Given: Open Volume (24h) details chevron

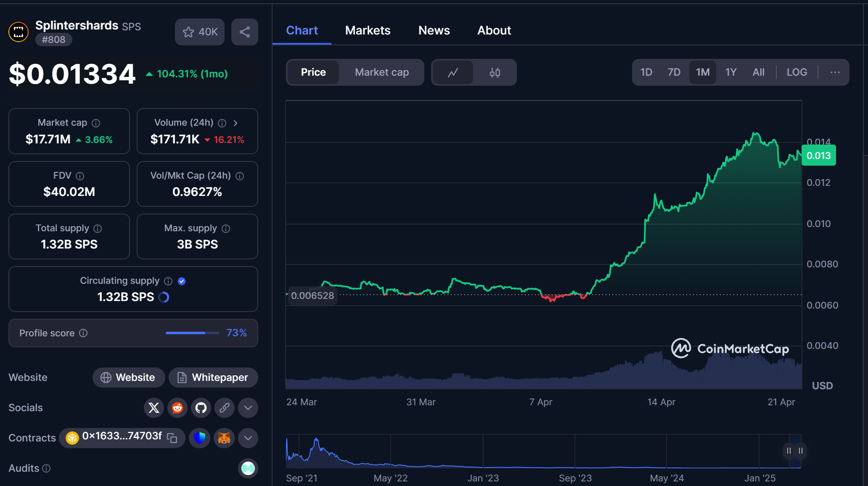Looking at the screenshot, I should click(x=236, y=123).
